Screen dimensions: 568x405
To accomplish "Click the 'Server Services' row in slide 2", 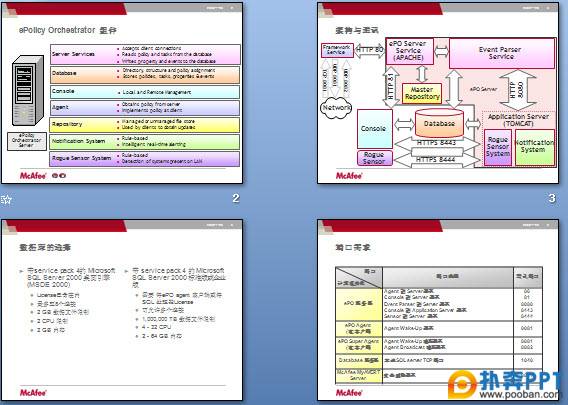I will 145,54.
